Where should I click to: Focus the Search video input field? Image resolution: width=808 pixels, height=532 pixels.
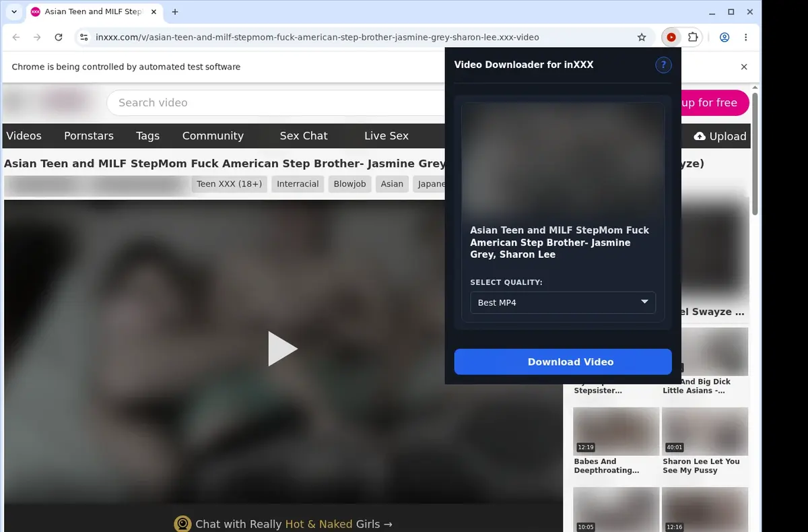tap(276, 103)
